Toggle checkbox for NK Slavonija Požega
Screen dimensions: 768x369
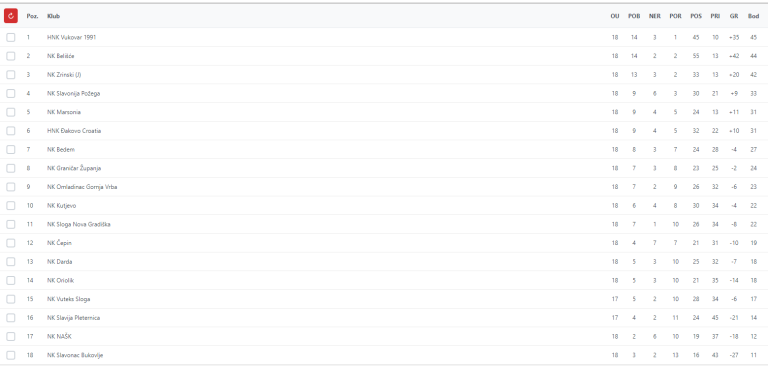pos(11,94)
